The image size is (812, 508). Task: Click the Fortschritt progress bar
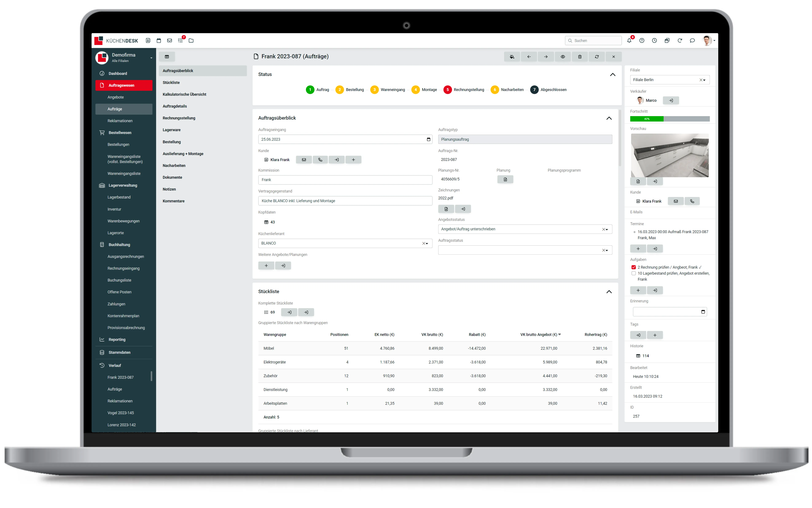[670, 119]
